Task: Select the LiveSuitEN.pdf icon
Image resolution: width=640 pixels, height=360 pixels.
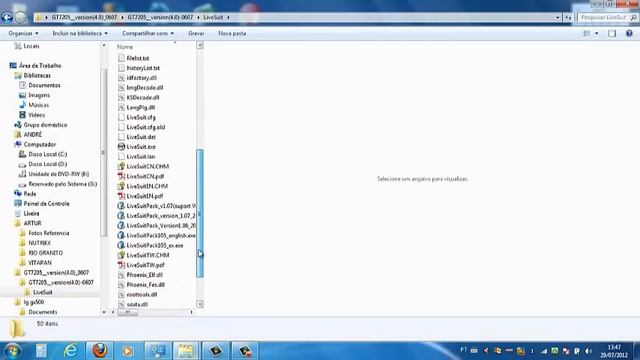Action: coord(121,196)
